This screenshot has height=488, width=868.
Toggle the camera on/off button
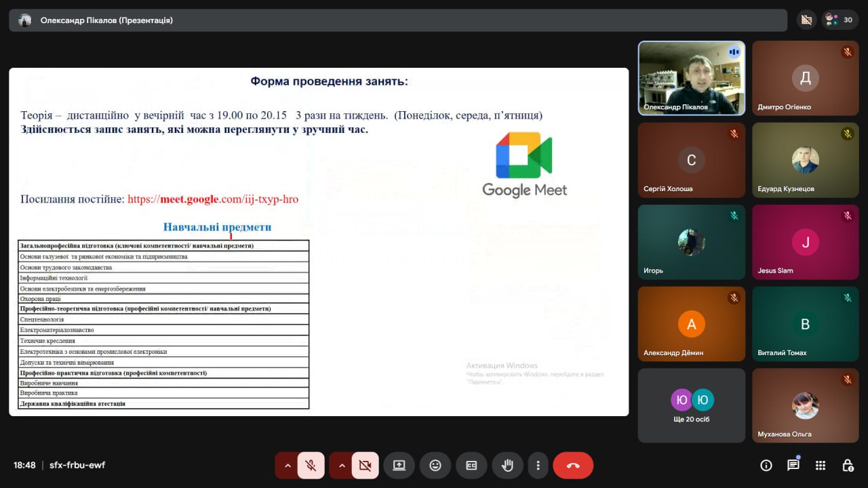click(365, 466)
